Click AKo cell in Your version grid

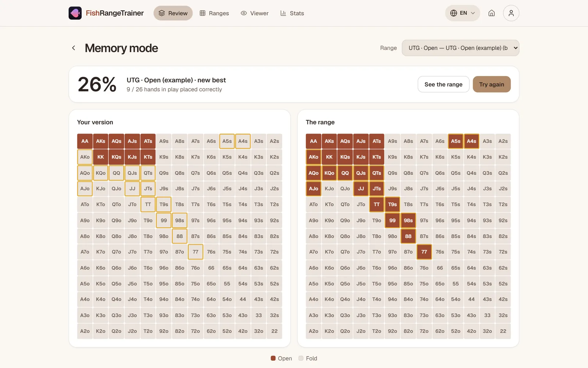(x=85, y=157)
